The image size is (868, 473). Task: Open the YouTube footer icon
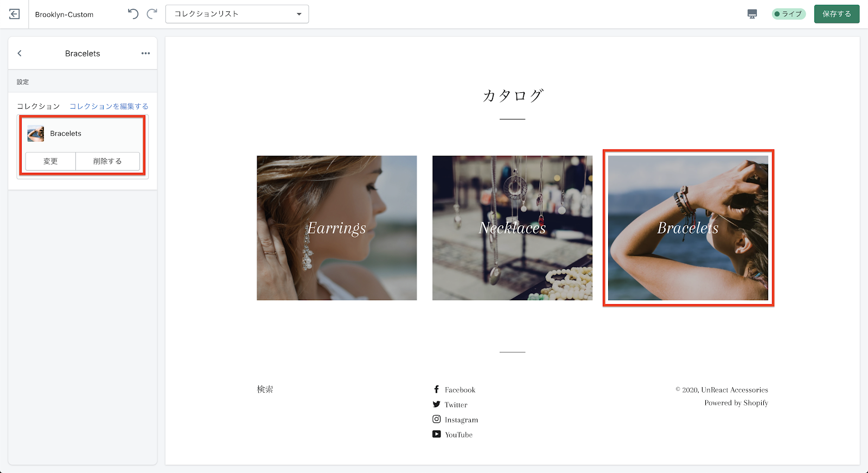436,434
